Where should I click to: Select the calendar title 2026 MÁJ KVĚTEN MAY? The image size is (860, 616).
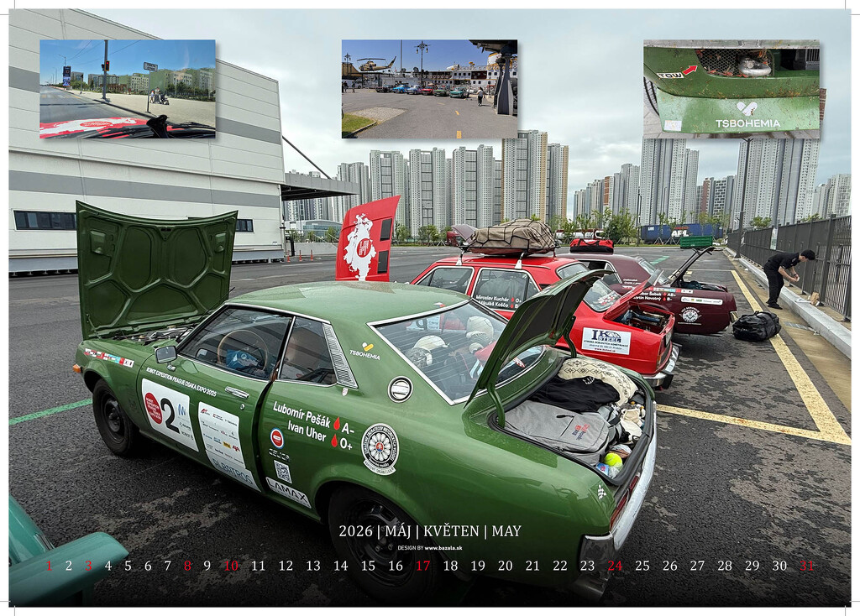(x=429, y=530)
